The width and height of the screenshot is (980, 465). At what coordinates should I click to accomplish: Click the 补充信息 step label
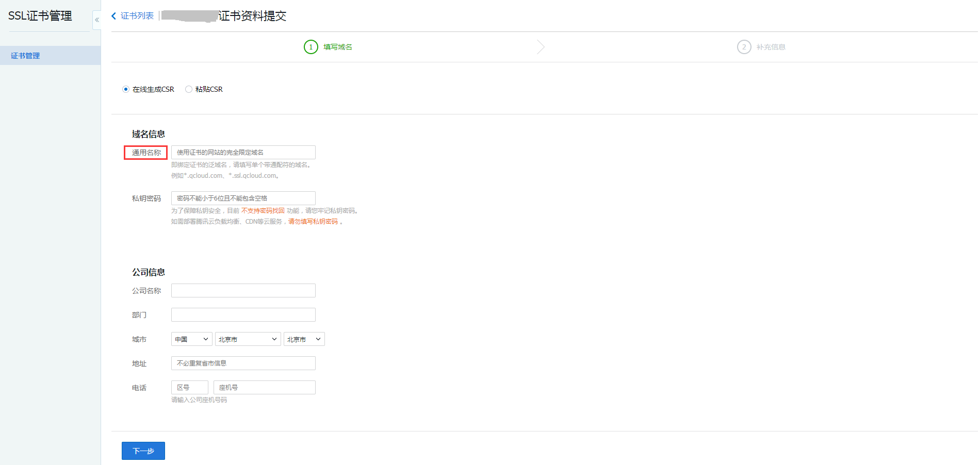pyautogui.click(x=771, y=47)
